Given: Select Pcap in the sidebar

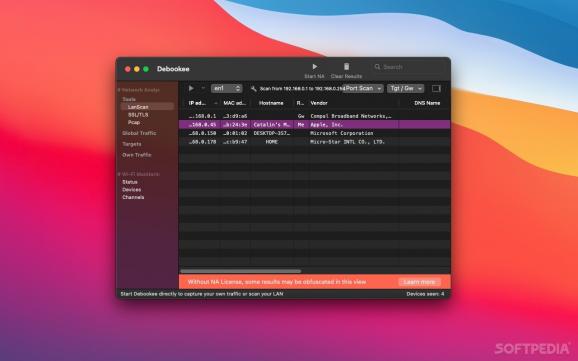Looking at the screenshot, I should [x=134, y=122].
